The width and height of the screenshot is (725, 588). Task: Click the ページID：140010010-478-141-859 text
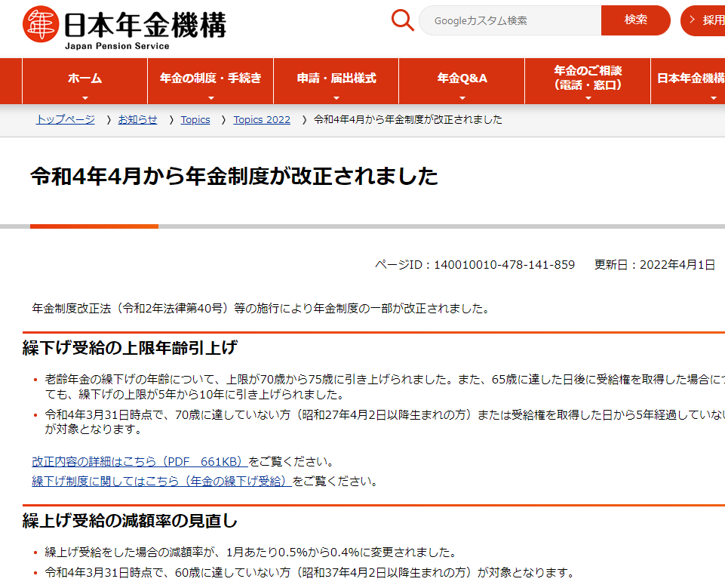tap(475, 265)
